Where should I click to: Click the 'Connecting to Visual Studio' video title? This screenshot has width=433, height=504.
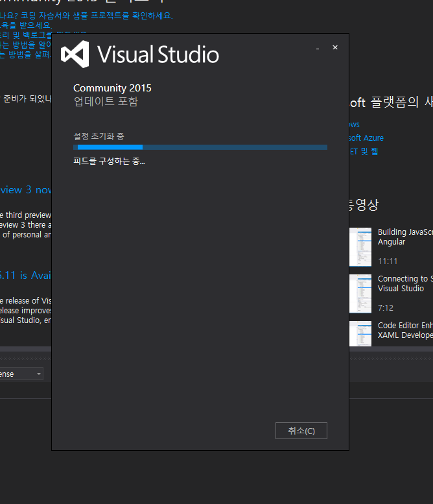pos(405,283)
